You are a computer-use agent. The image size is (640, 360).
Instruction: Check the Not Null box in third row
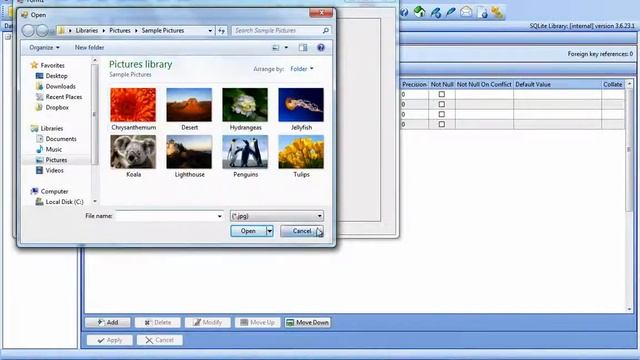(x=442, y=114)
